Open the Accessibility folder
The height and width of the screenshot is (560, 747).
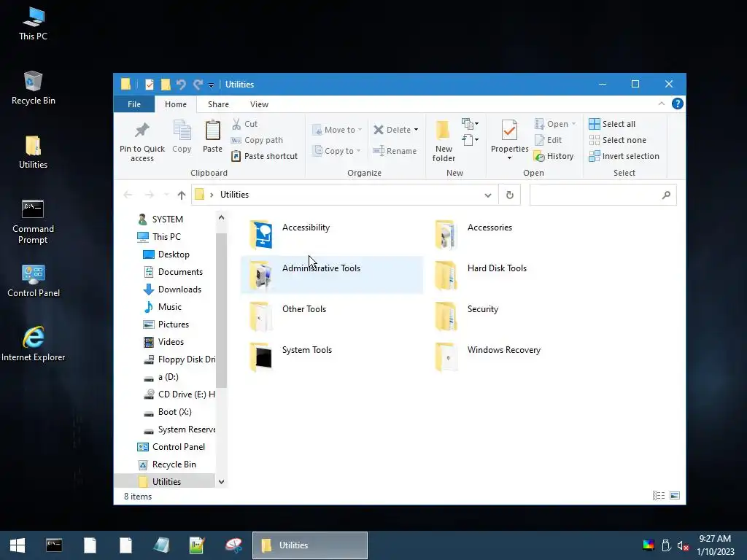[x=290, y=234]
